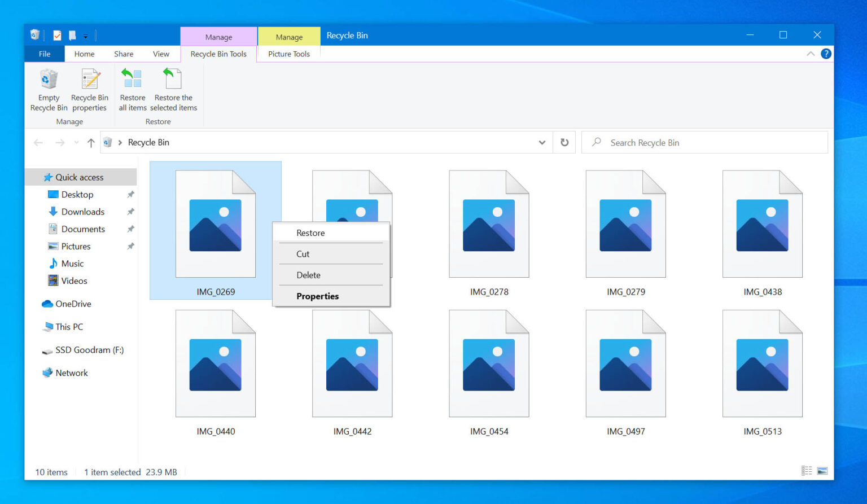Refresh the Recycle Bin view
Image resolution: width=867 pixels, height=504 pixels.
click(x=564, y=142)
